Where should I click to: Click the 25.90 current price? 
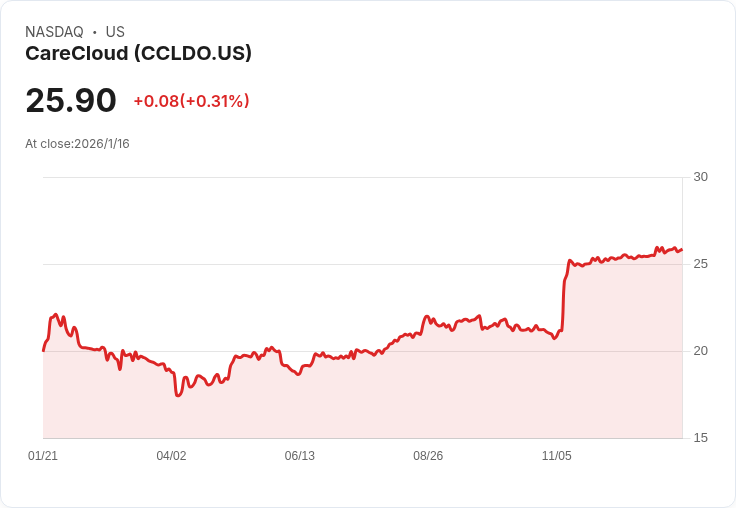pyautogui.click(x=71, y=101)
